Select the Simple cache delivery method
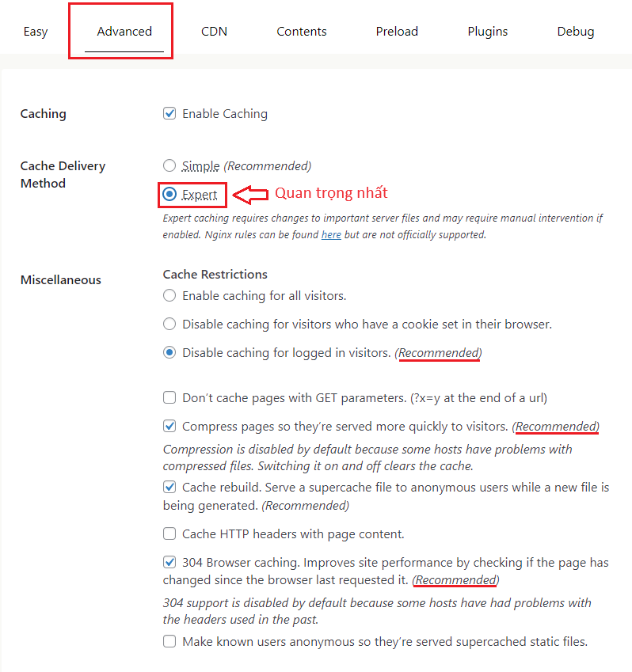 point(169,165)
